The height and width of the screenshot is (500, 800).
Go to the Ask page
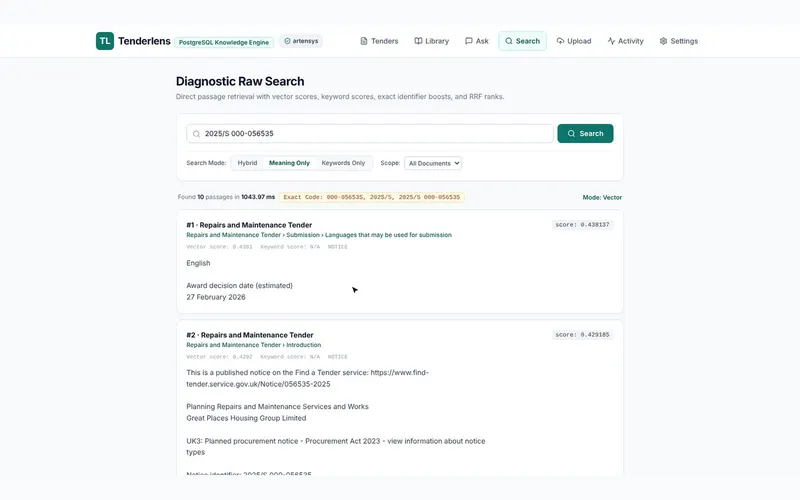click(x=477, y=41)
